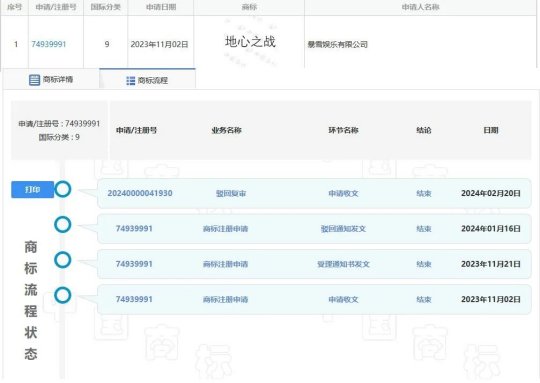Click date 2023年11月02日 in the flow list
This screenshot has width=540, height=383.
click(491, 299)
